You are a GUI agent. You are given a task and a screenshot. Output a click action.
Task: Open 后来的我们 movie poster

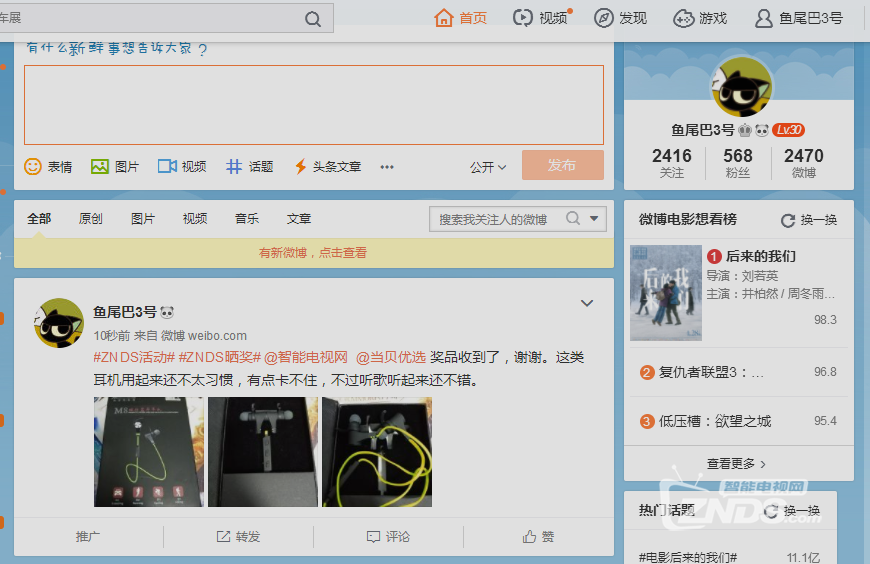(x=666, y=293)
